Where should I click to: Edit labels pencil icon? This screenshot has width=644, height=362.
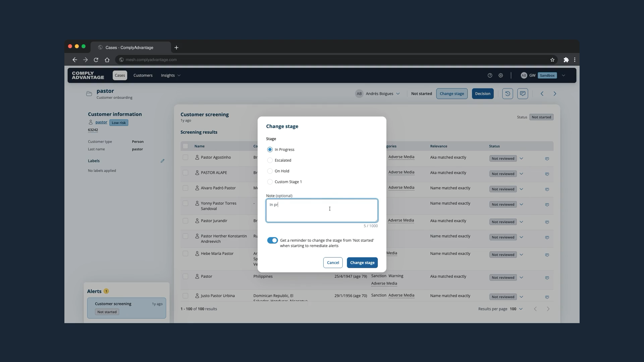click(x=162, y=161)
